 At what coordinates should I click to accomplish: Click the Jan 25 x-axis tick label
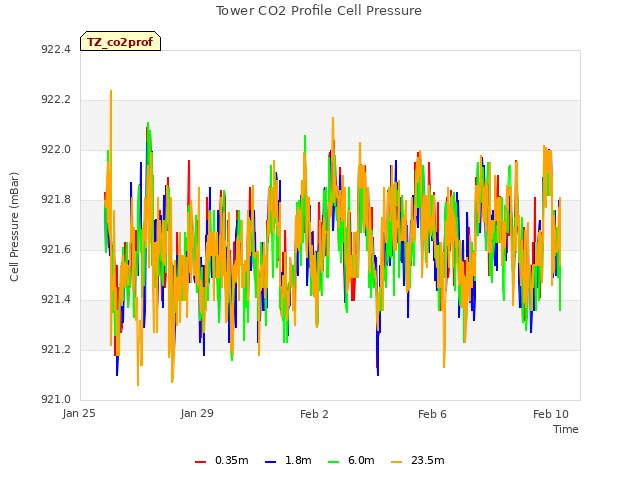pos(79,413)
